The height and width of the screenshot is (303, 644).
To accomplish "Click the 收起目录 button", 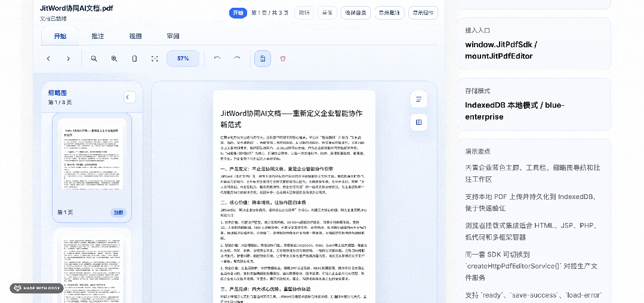I will coord(356,13).
